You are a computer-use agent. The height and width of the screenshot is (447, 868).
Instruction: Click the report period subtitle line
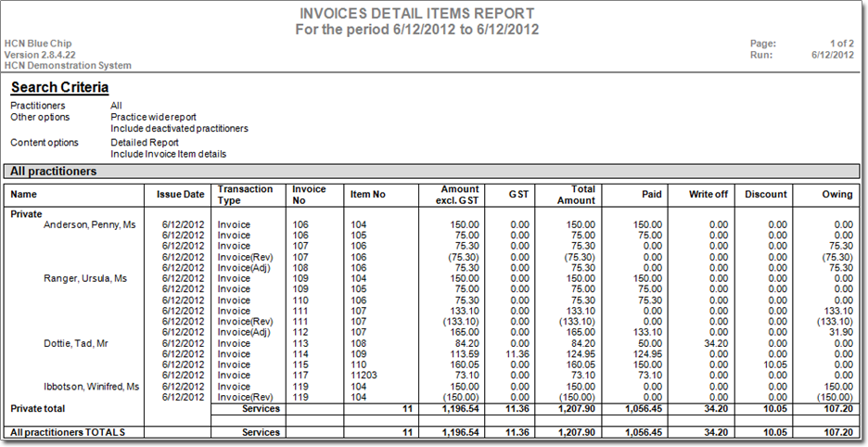(416, 30)
